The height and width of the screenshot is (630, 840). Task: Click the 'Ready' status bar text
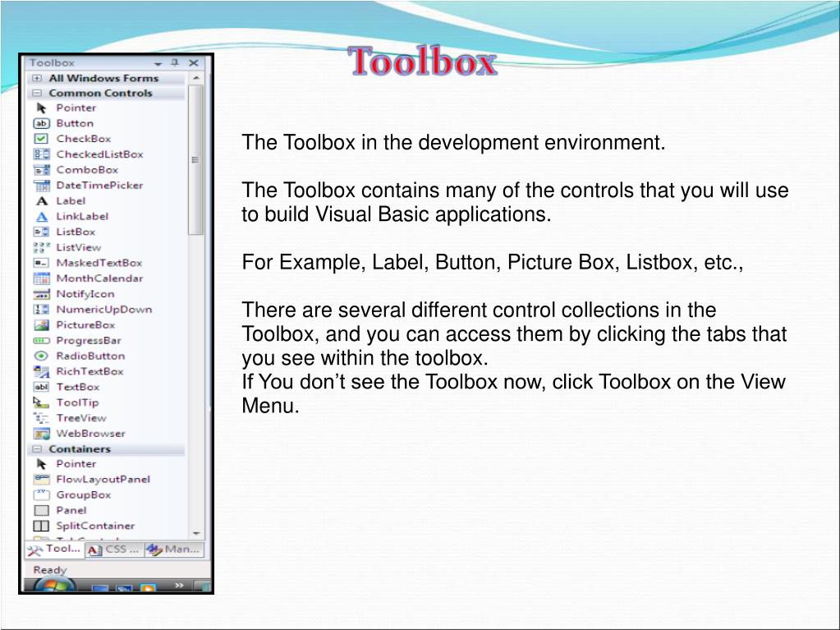click(x=50, y=570)
